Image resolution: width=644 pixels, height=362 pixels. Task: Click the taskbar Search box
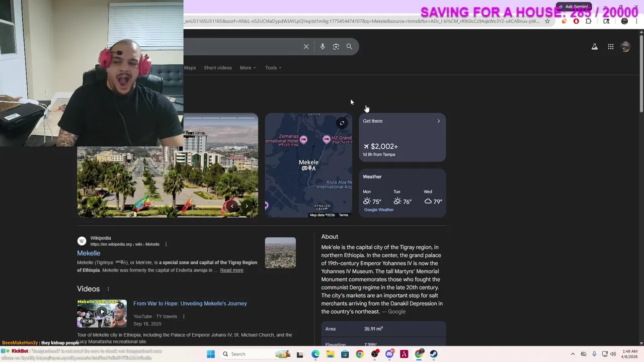coord(257,354)
